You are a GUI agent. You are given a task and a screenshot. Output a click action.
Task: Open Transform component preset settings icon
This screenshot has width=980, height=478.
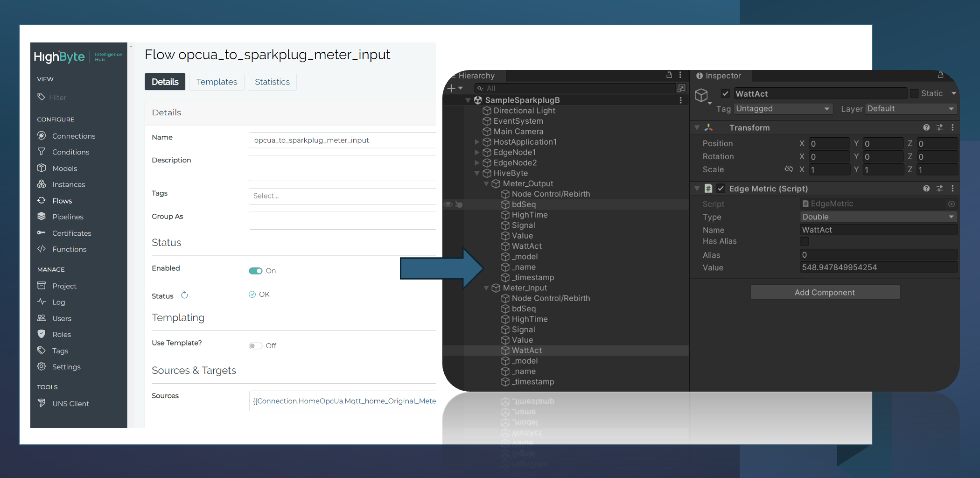[939, 127]
